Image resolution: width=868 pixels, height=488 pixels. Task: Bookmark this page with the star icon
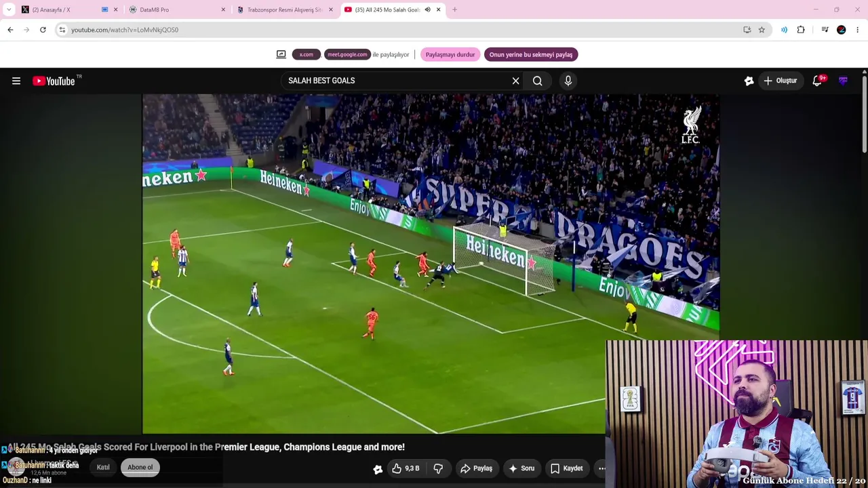click(762, 30)
